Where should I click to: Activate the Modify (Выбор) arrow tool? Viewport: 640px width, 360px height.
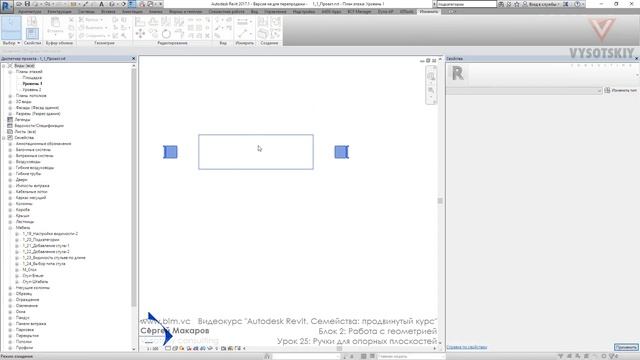11,28
